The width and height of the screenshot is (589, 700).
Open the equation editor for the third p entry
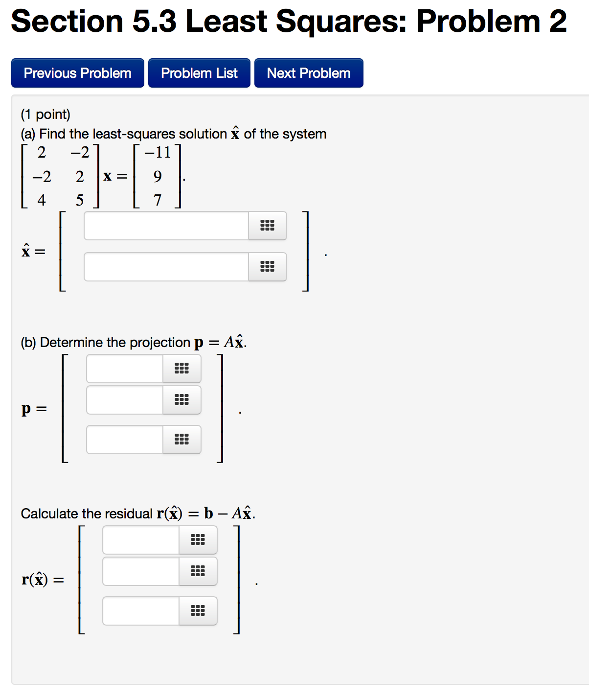(x=181, y=440)
